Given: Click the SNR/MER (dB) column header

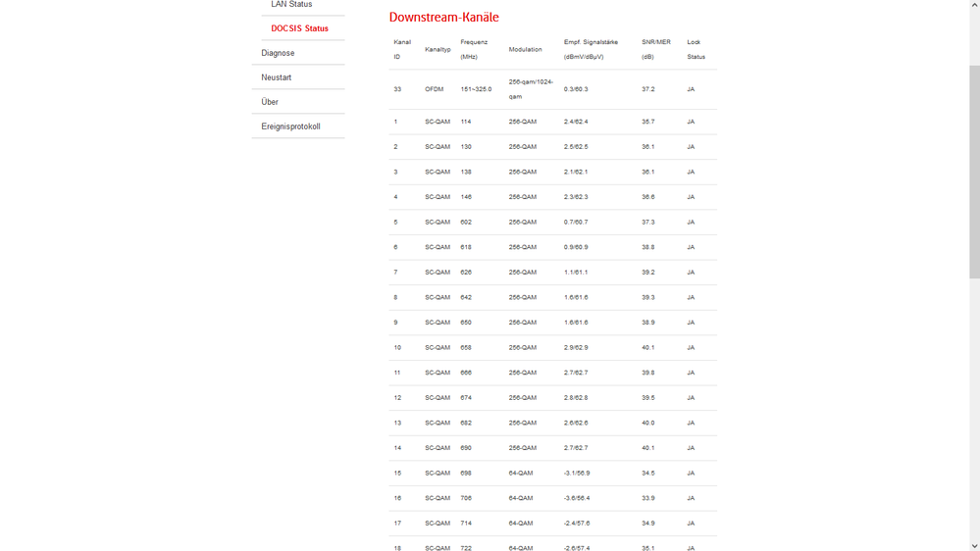Looking at the screenshot, I should (655, 49).
